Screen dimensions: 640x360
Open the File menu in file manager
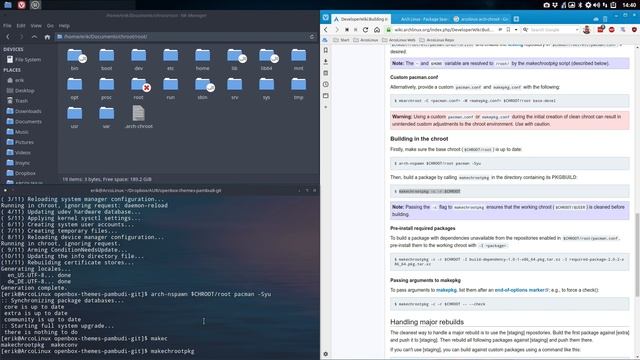[x=7, y=26]
